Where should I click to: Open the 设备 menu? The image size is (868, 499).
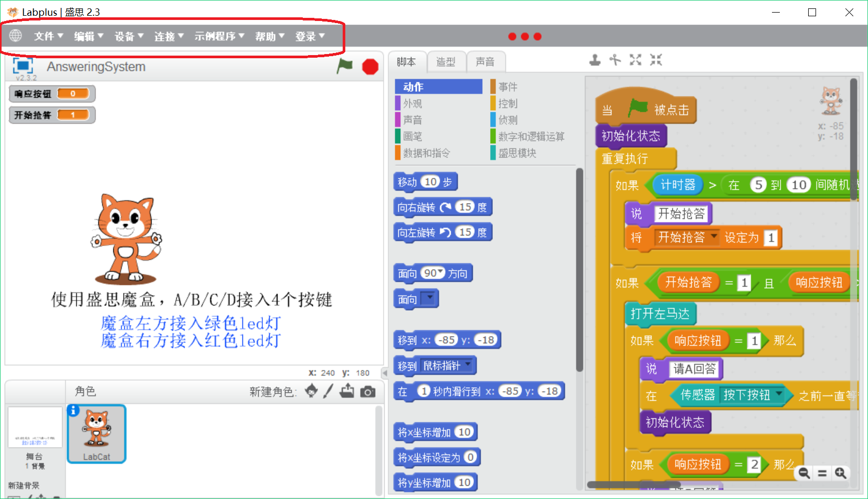129,36
